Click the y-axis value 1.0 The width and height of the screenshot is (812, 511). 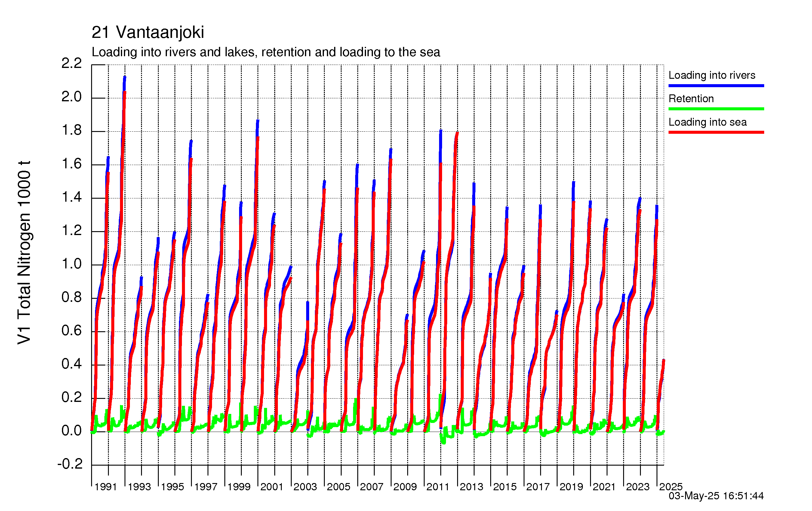(72, 264)
